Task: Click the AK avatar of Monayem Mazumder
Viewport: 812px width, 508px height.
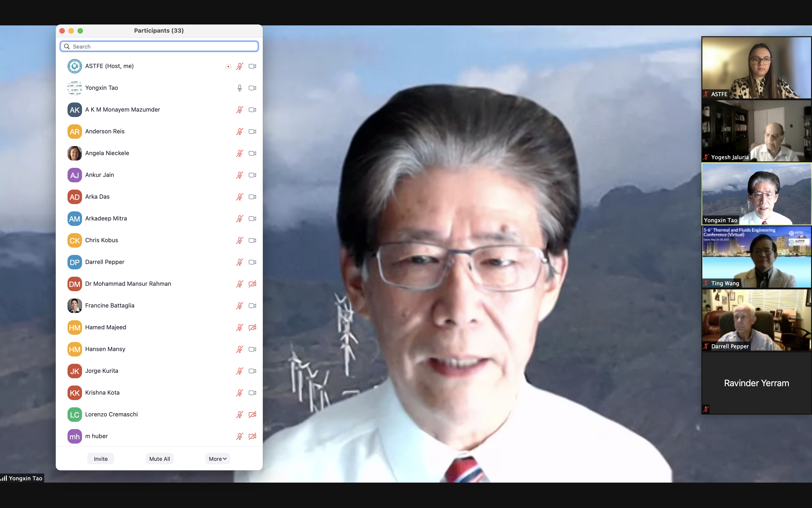Action: (75, 110)
